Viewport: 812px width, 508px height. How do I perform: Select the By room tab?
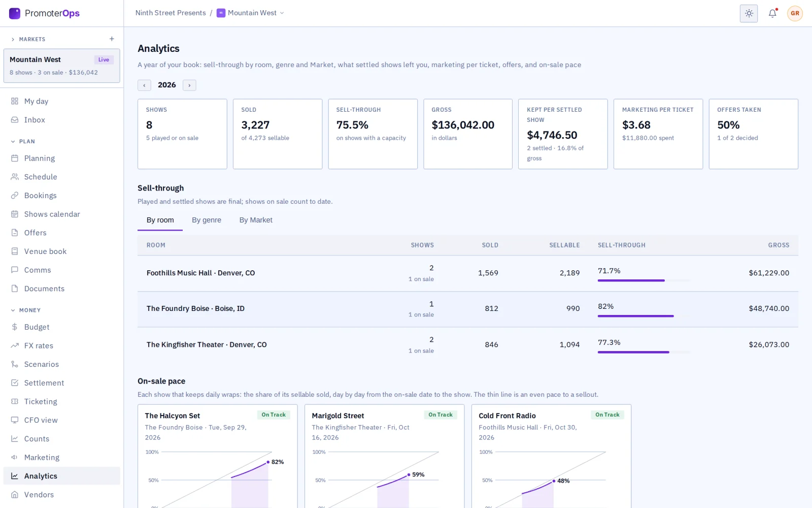[160, 220]
